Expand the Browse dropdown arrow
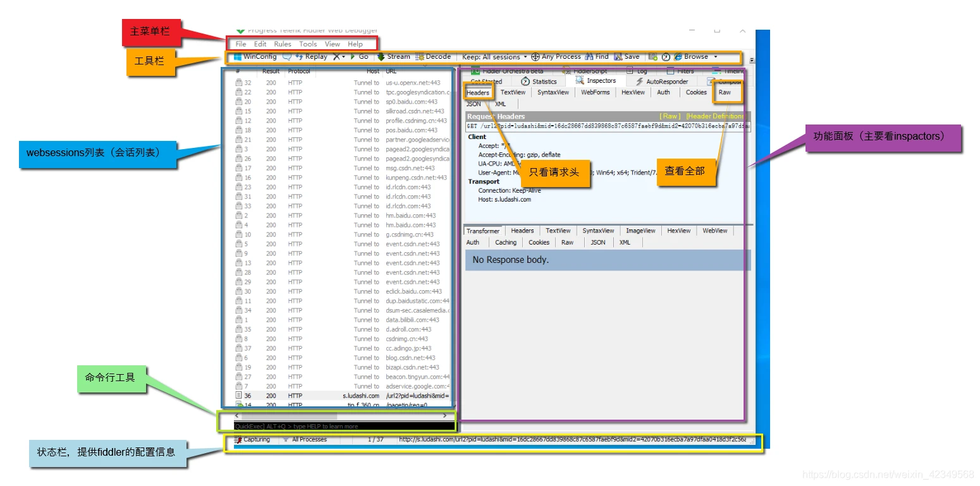 [x=716, y=57]
